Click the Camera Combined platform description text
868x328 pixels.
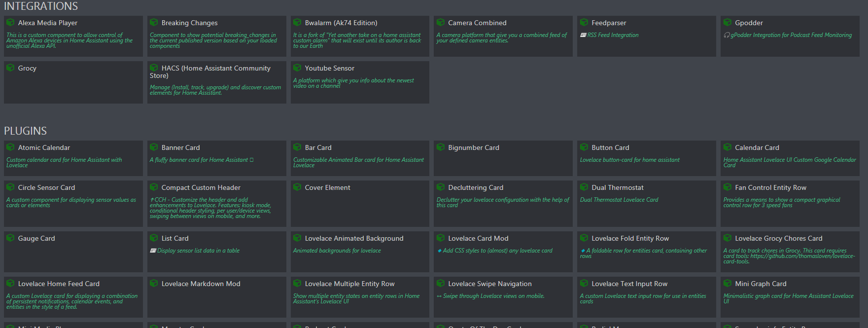point(502,37)
